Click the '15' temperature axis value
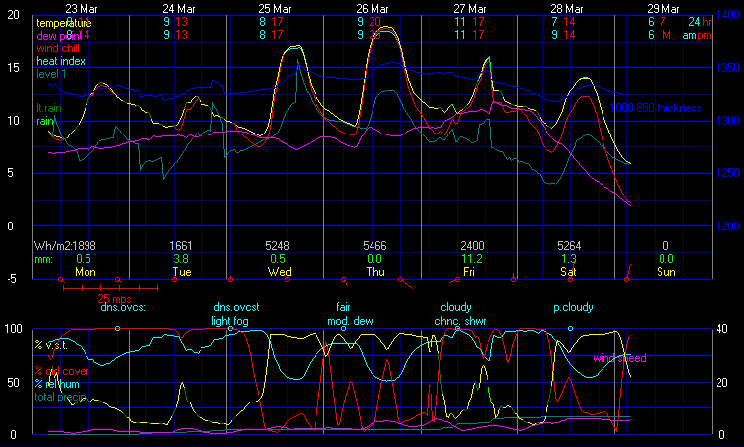The height and width of the screenshot is (447, 744). point(13,68)
